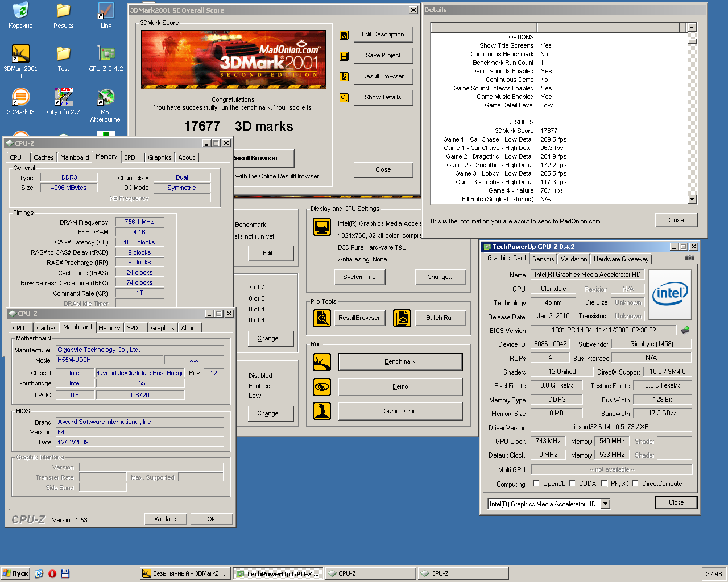Open the Opera quick launch icon in taskbar

pos(52,573)
